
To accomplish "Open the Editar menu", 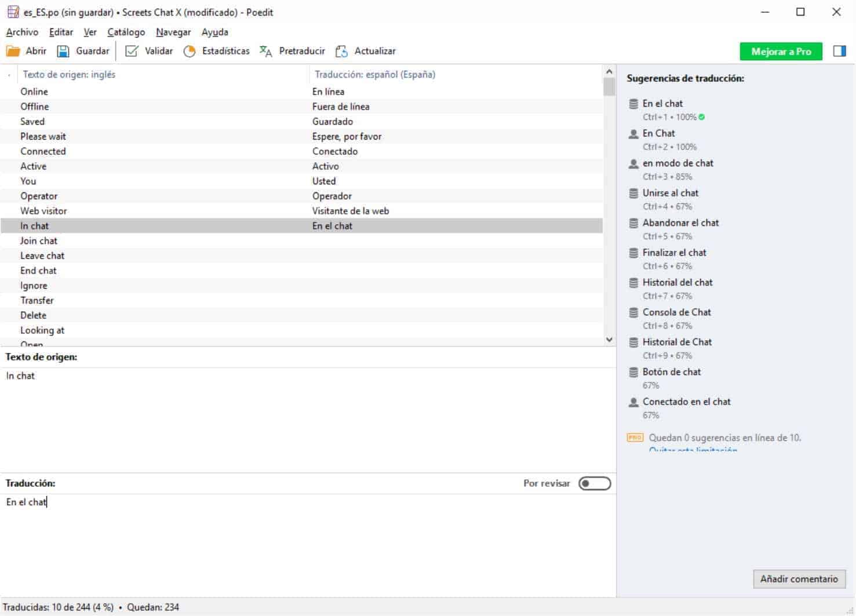I will coord(61,32).
